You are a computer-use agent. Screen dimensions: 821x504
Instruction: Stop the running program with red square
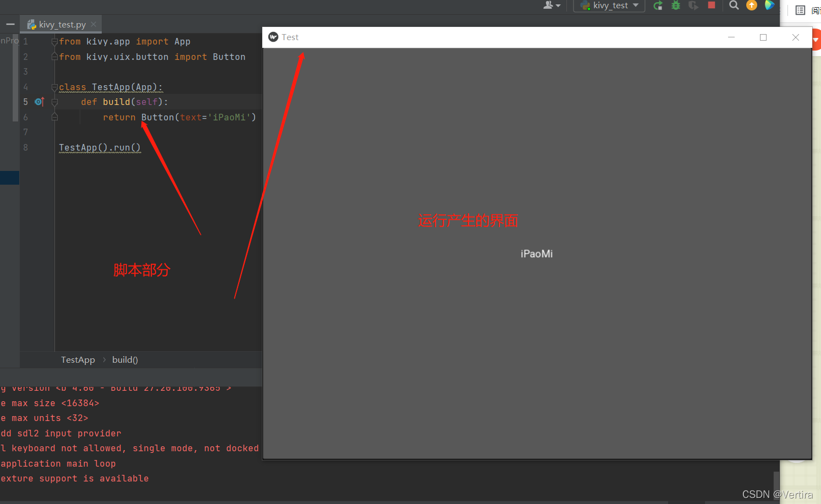tap(712, 5)
